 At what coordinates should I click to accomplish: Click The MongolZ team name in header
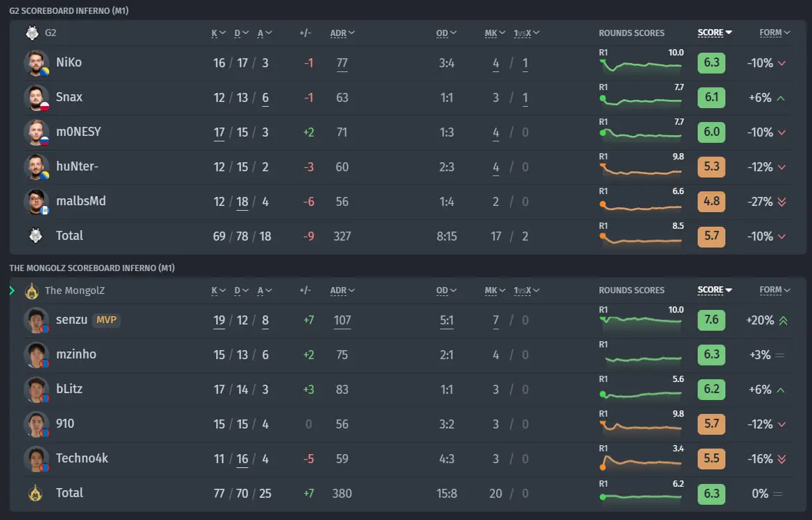[x=75, y=291]
